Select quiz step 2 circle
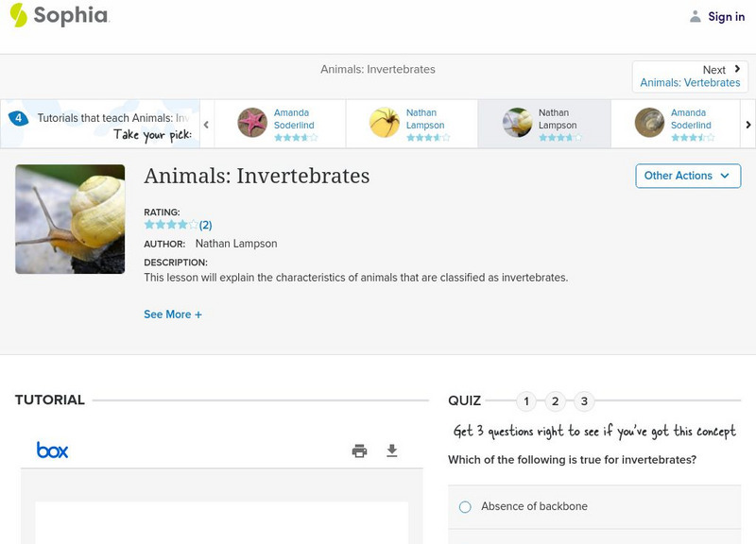This screenshot has height=544, width=756. coord(556,400)
